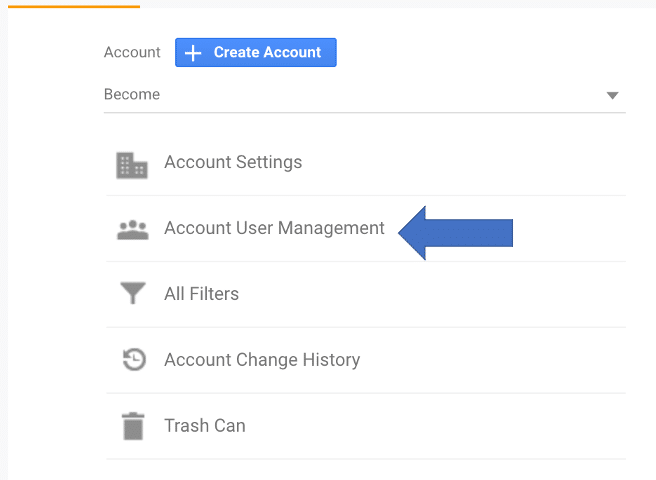
Task: Click the Account column label
Action: [132, 52]
